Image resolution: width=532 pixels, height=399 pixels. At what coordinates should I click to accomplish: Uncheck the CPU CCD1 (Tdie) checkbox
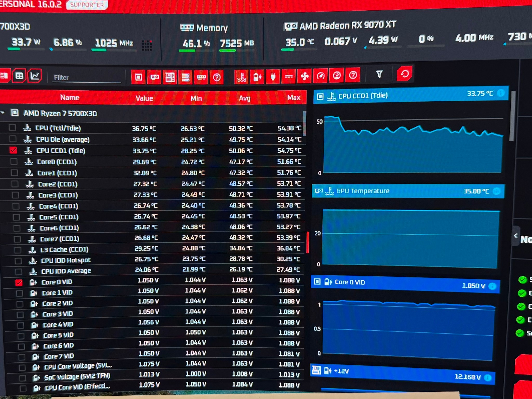tap(13, 150)
